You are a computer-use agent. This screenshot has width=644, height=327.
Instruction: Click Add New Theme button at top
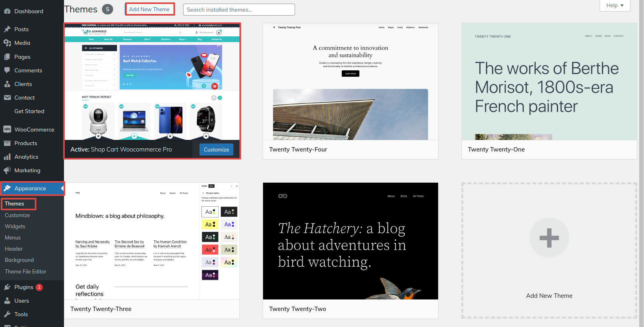(x=150, y=9)
